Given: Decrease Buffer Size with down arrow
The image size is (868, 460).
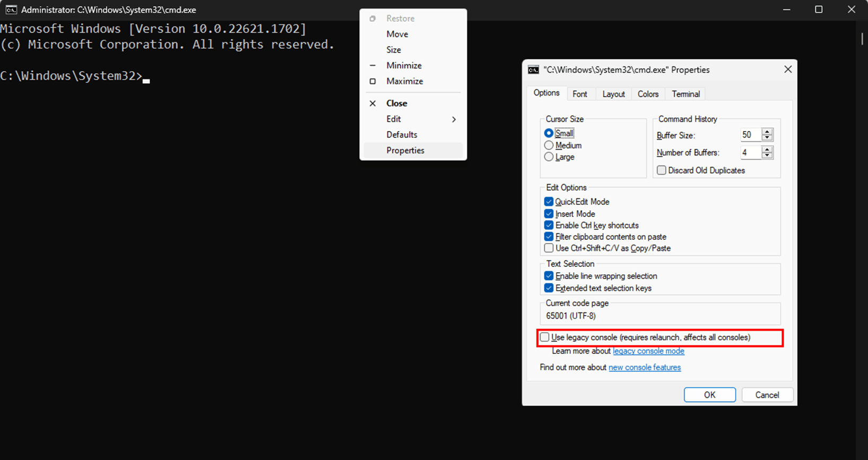Looking at the screenshot, I should coord(767,138).
